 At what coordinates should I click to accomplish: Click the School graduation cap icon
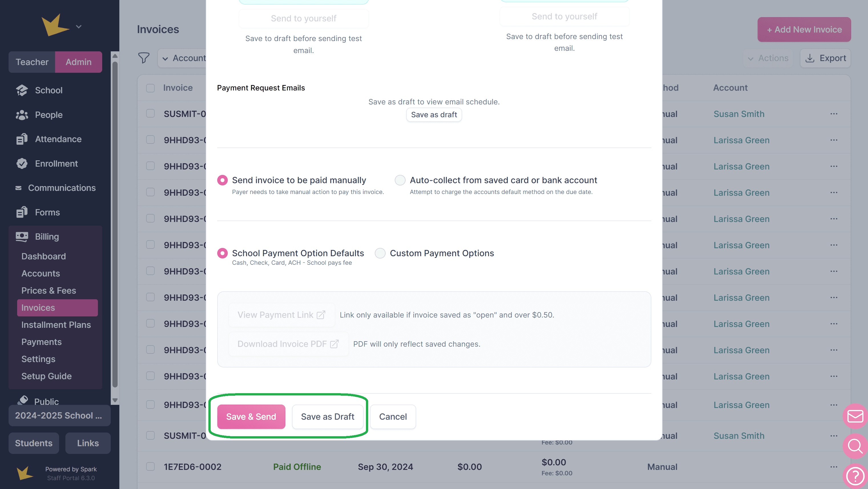22,90
